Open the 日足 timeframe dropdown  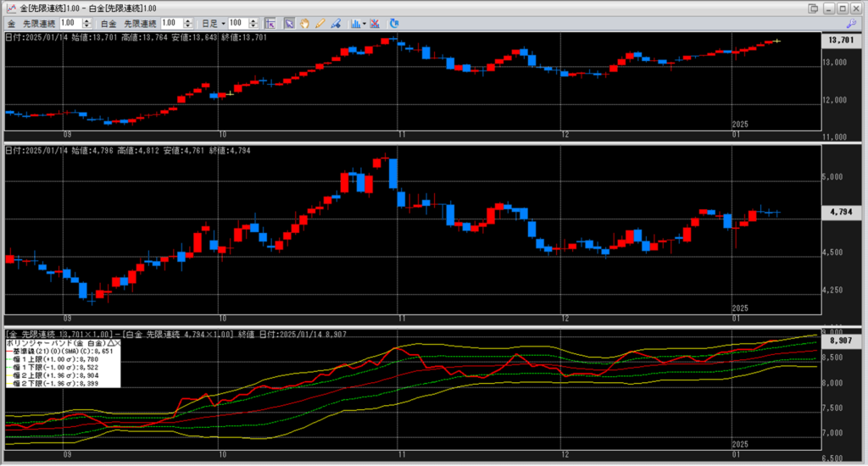[x=224, y=23]
